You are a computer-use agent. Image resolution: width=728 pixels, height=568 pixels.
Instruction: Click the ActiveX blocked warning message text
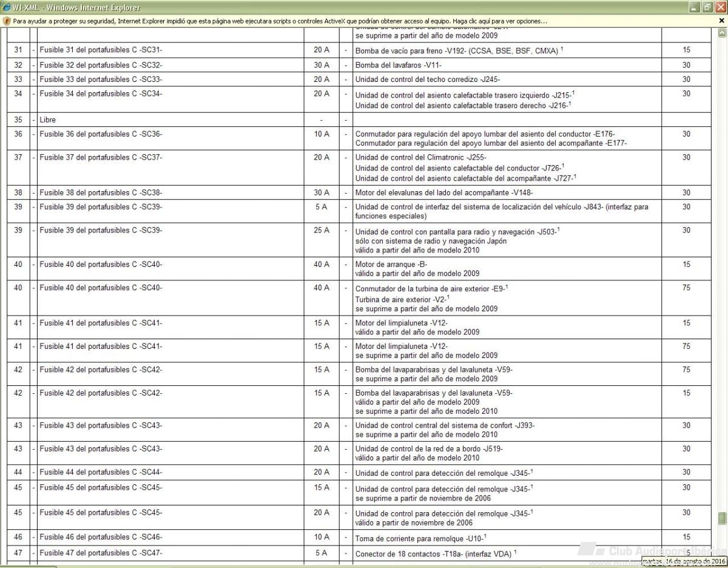[x=279, y=21]
